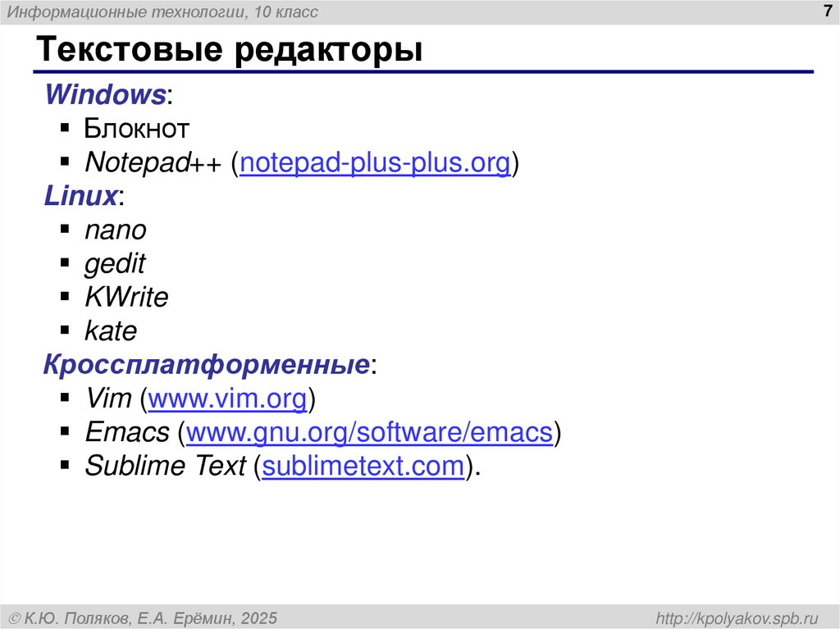Click the "kate" list item
This screenshot has width=840, height=629.
111,331
